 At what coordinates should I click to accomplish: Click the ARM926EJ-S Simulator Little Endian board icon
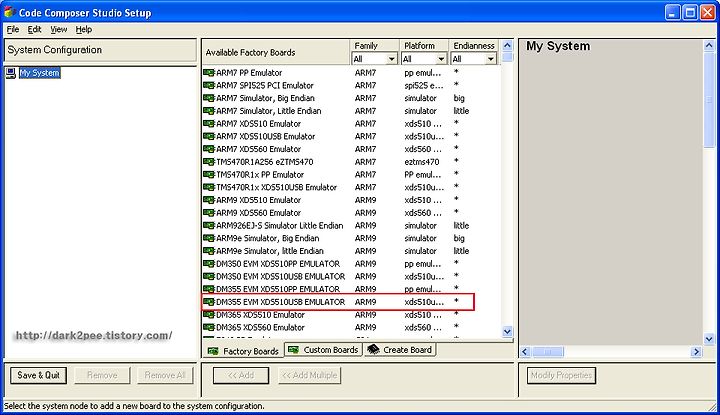208,225
